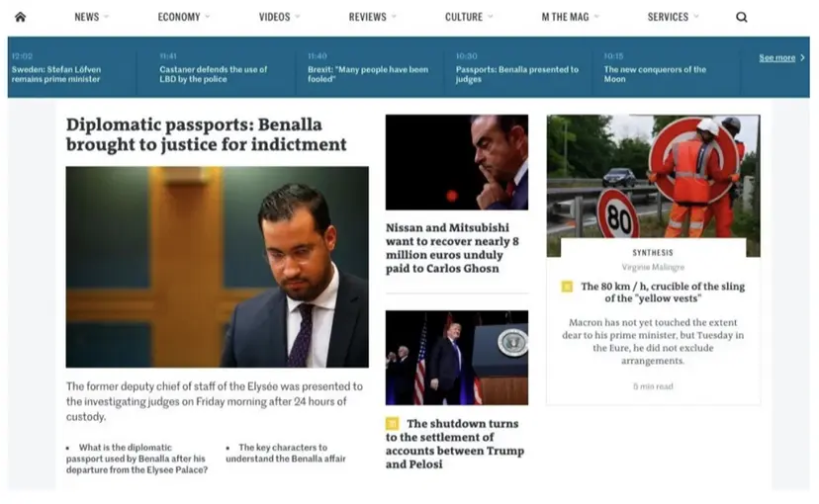819x504 pixels.
Task: Open 'The new conquerors of the Moon' item
Action: pos(655,74)
